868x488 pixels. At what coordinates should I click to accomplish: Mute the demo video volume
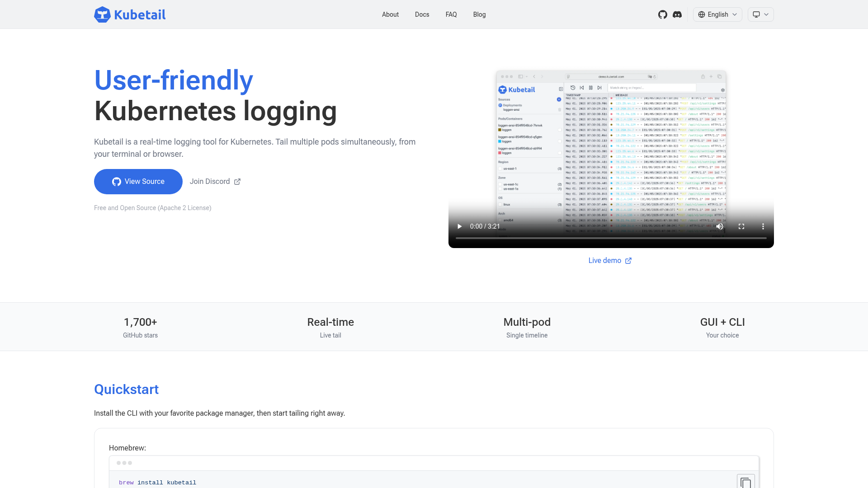720,226
